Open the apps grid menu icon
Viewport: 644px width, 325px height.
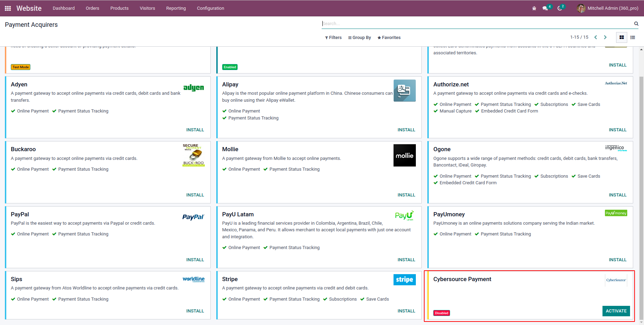(x=8, y=8)
